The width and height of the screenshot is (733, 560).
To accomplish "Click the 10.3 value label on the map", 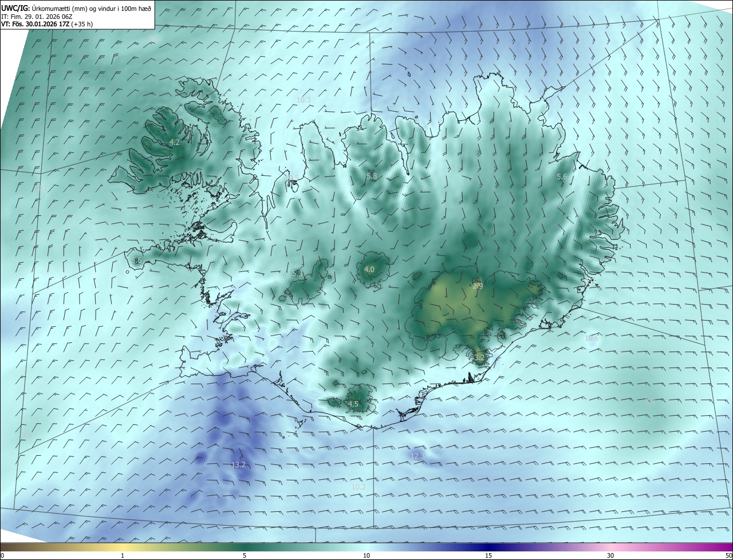I will pos(304,100).
